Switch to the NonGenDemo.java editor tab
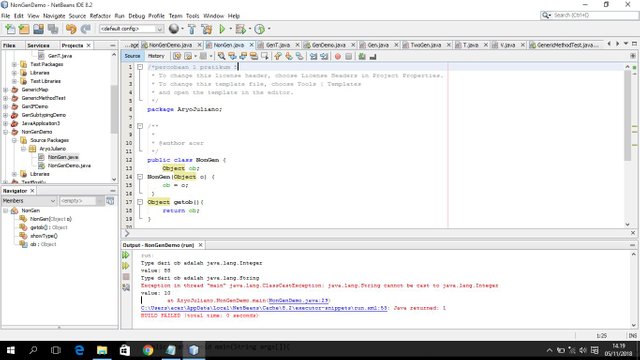 171,45
